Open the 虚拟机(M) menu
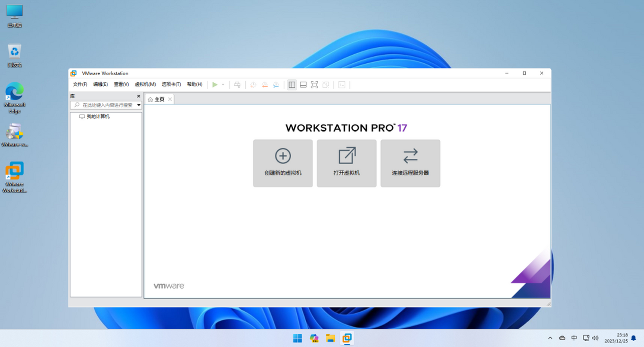 145,84
